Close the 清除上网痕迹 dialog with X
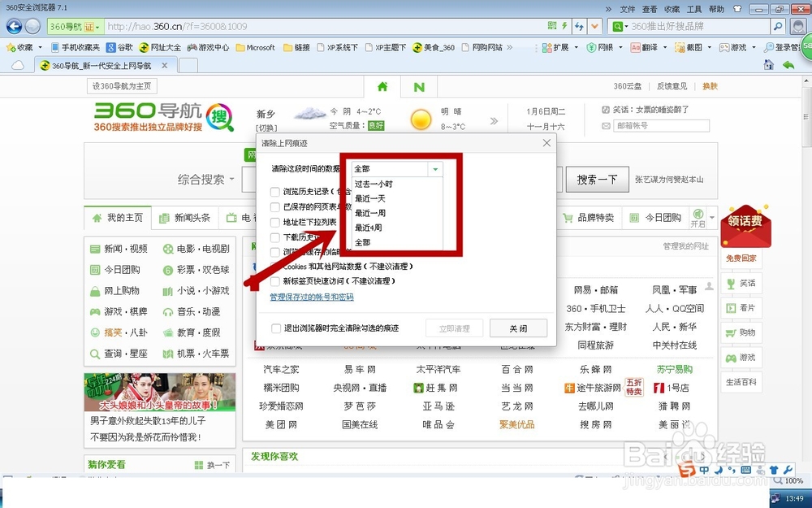The height and width of the screenshot is (508, 812). (546, 142)
